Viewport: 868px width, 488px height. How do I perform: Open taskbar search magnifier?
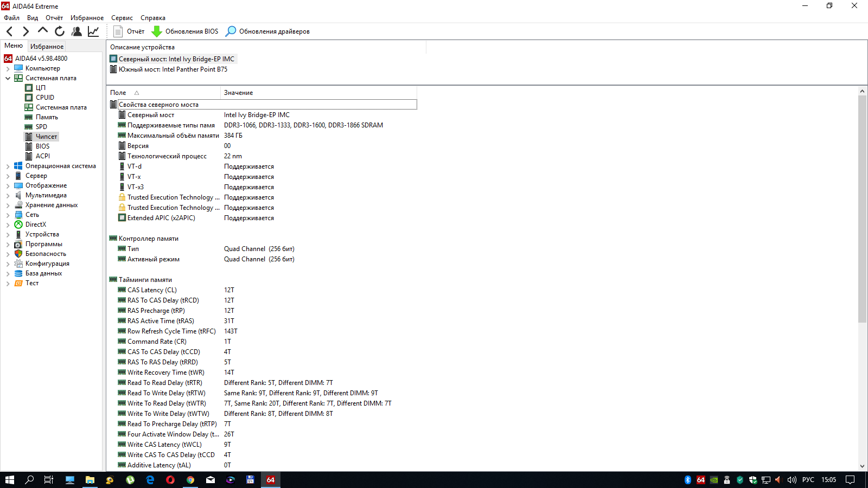(29, 480)
